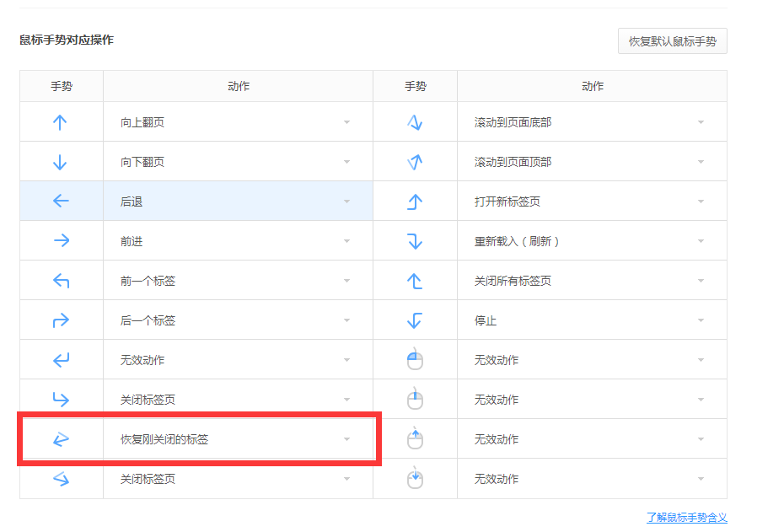Viewport: 784px width, 532px height.
Task: Expand the 滚动到页面顶部 dropdown
Action: point(591,162)
